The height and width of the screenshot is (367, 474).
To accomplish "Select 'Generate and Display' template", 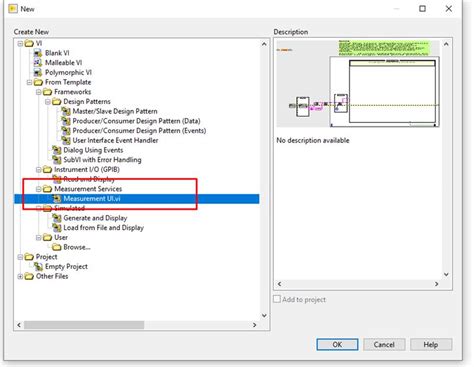I will 95,218.
